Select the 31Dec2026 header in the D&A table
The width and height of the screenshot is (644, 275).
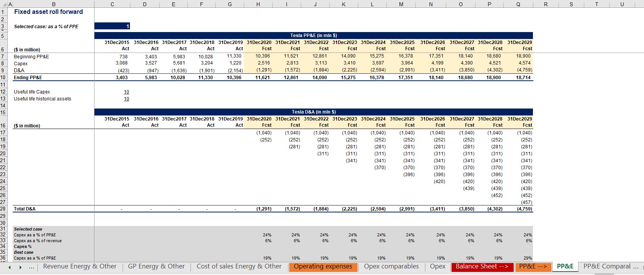point(433,119)
